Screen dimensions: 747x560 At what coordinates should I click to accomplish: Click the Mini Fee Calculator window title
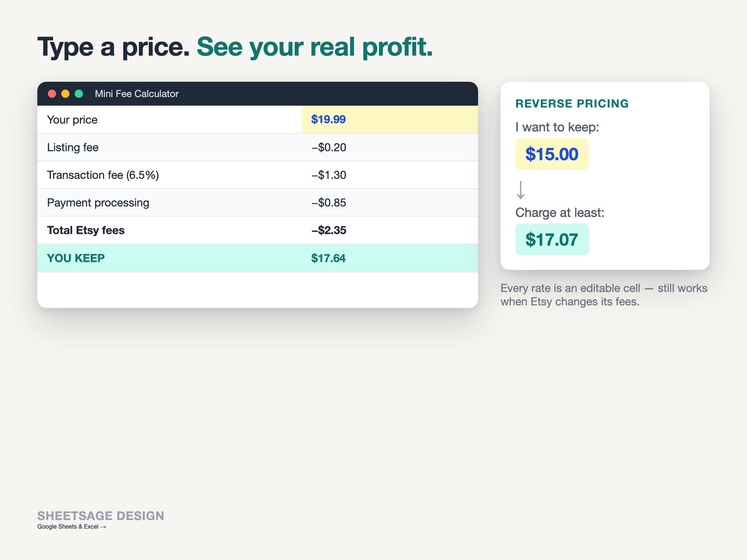(136, 94)
